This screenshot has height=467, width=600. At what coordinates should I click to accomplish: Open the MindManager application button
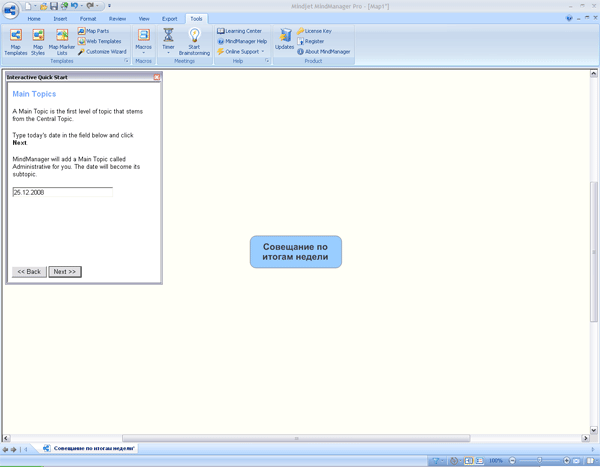[10, 10]
